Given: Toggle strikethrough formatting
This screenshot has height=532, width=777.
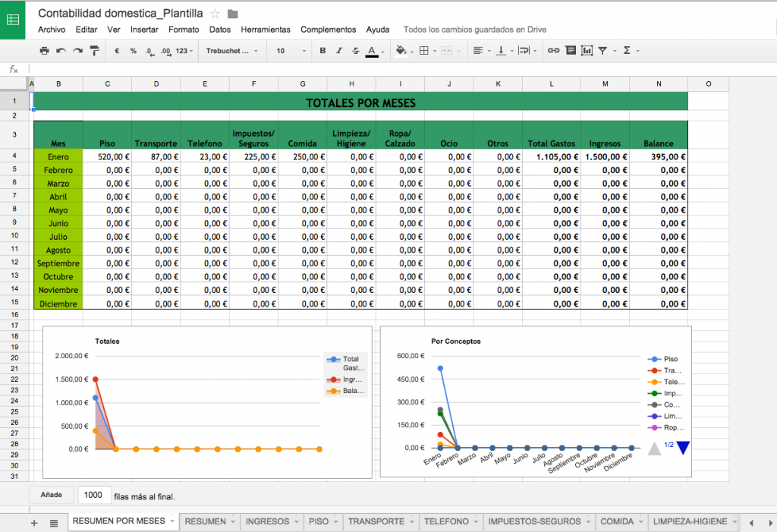Looking at the screenshot, I should [355, 51].
